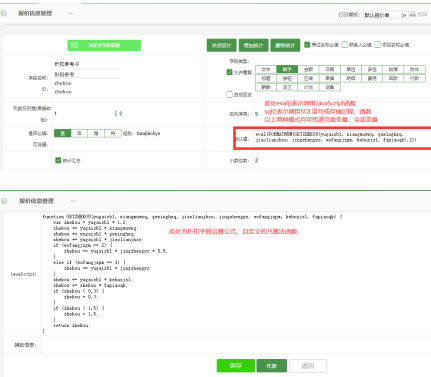Viewport: 431px width, 377px height.
Task: Uncheck the 统计汇总 checkbox
Action: (x=58, y=160)
